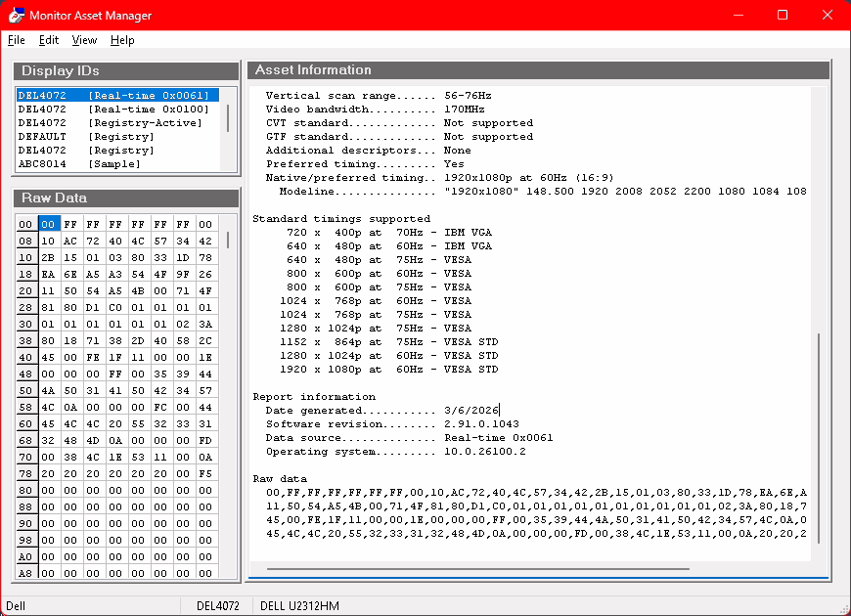The image size is (851, 616).
Task: Open the File menu
Action: click(x=16, y=40)
